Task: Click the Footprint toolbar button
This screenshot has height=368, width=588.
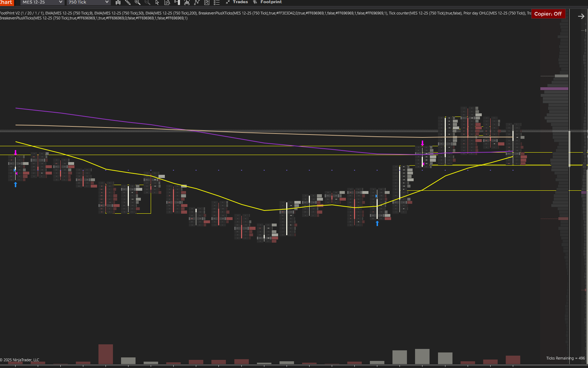Action: (271, 2)
